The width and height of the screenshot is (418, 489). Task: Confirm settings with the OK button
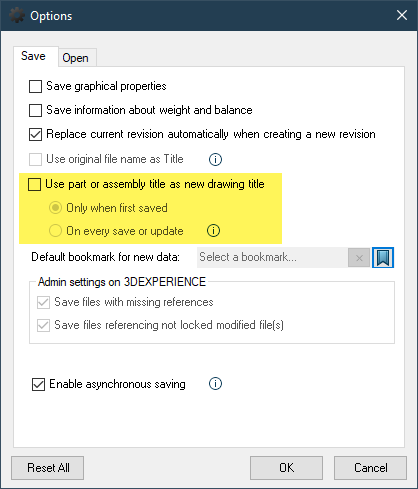(x=286, y=468)
